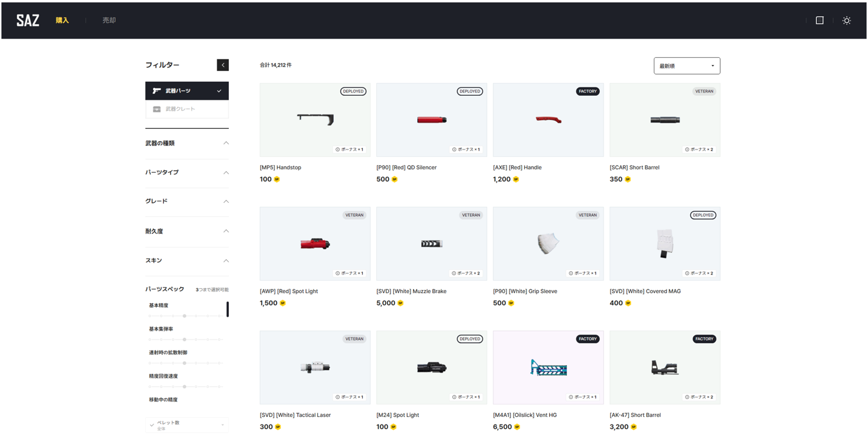The height and width of the screenshot is (434, 868).
Task: Click bonus ×1 info on MP5 Handstop
Action: (350, 150)
